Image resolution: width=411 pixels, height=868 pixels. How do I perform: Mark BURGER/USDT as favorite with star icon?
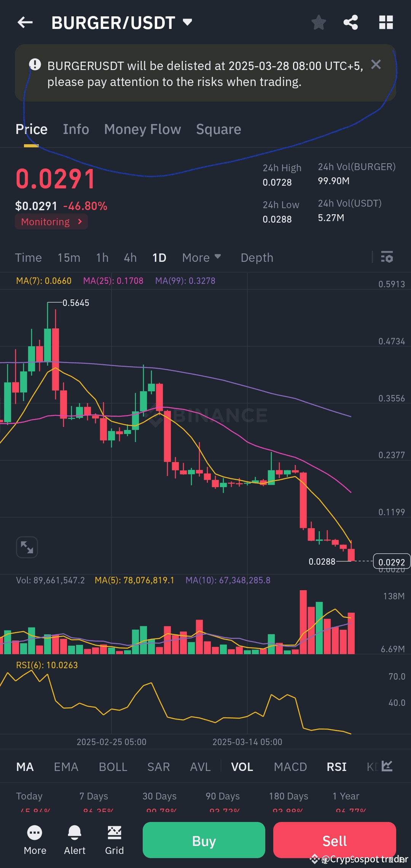click(x=318, y=22)
